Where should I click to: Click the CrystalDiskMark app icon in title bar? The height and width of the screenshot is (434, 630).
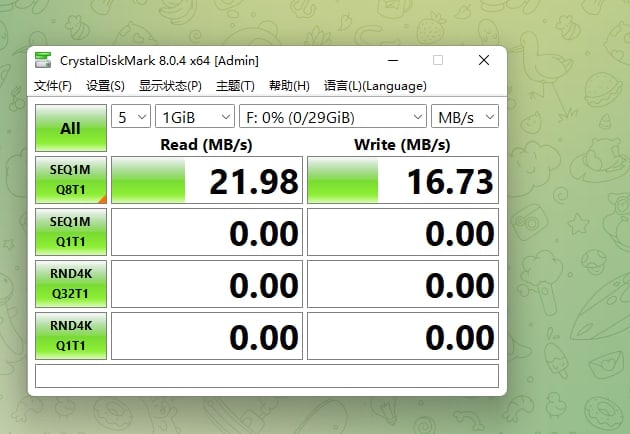(x=43, y=60)
